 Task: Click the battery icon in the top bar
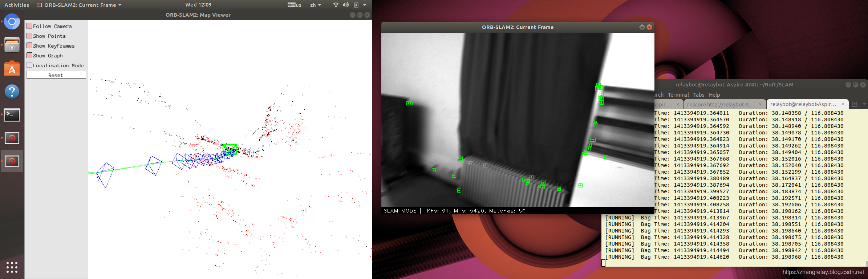click(356, 5)
